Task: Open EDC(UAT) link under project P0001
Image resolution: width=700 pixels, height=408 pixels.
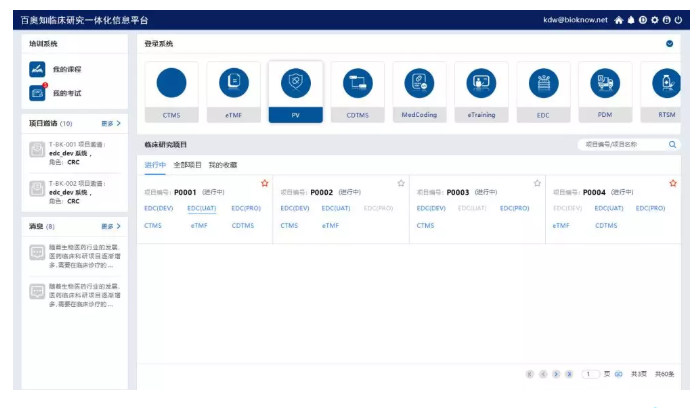Action: (x=201, y=208)
